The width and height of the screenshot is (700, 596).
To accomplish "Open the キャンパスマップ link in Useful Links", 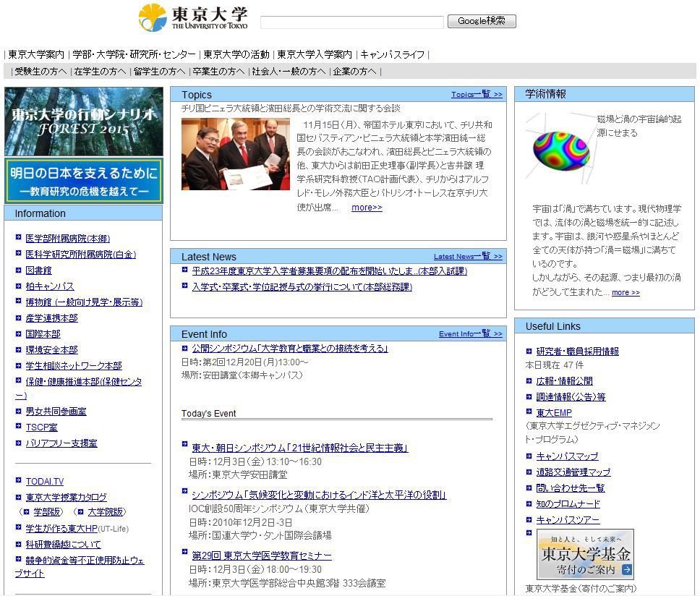I will [x=567, y=456].
